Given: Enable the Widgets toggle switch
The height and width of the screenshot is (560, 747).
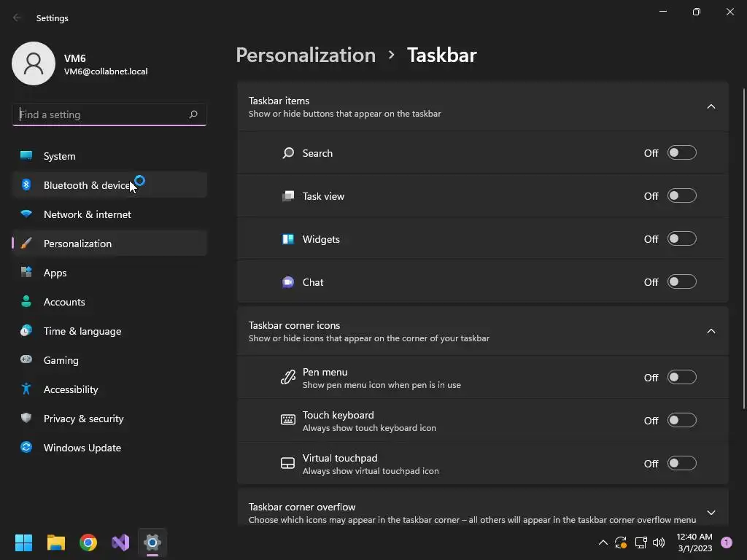Looking at the screenshot, I should pos(682,239).
